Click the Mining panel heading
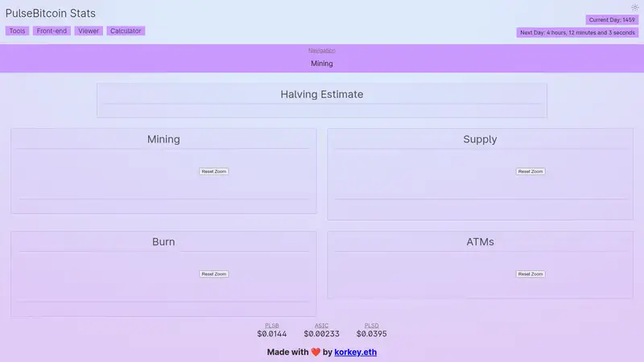644x362 pixels. point(163,139)
